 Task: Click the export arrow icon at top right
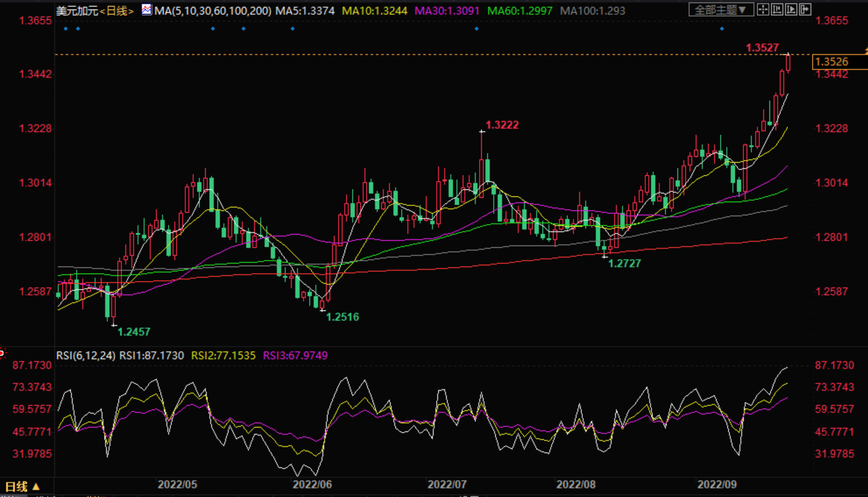click(x=805, y=10)
